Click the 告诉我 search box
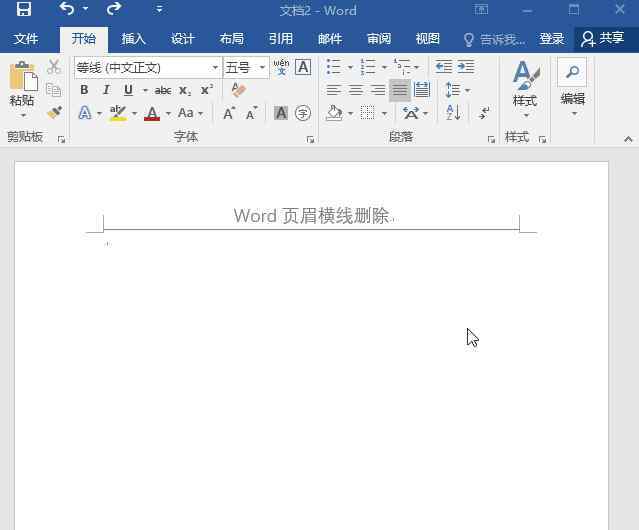 tap(494, 40)
